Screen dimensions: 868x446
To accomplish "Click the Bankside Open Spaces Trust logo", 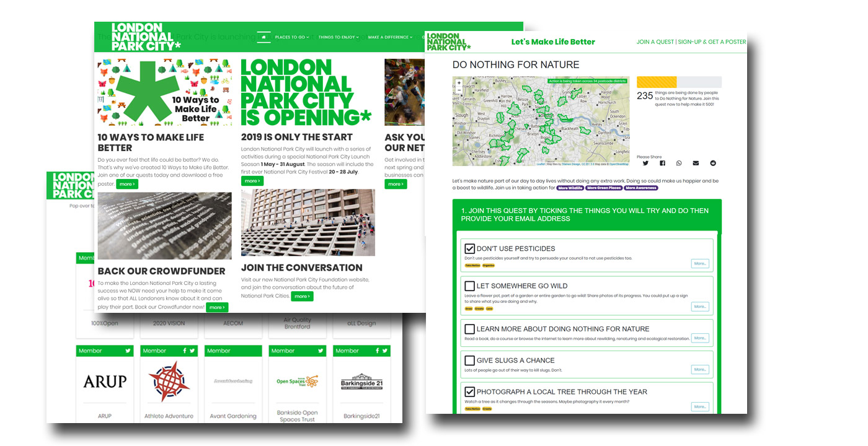I will click(298, 382).
